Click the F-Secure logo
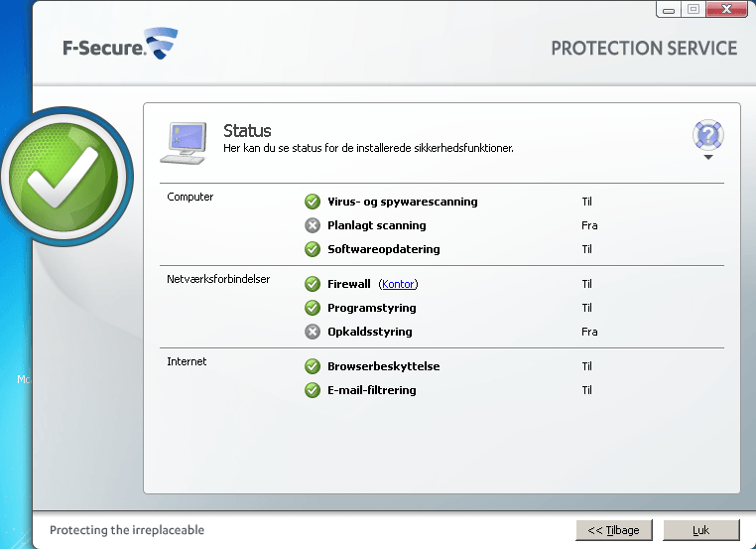The width and height of the screenshot is (756, 549). coord(120,44)
